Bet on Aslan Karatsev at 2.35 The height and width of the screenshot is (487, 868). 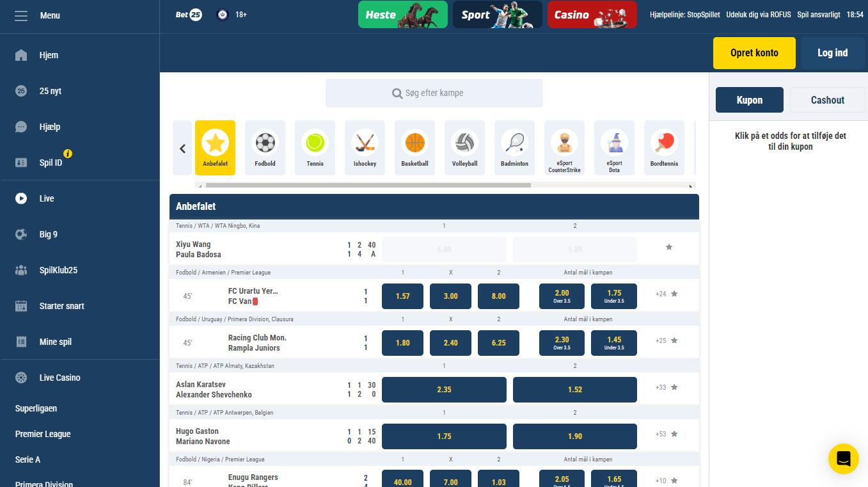coord(444,390)
